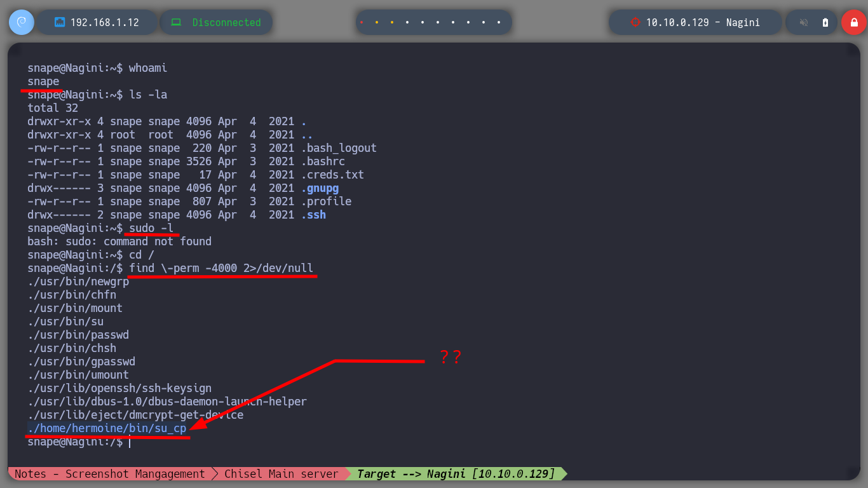
Task: Click the empty prompt at the cursor
Action: pos(129,442)
